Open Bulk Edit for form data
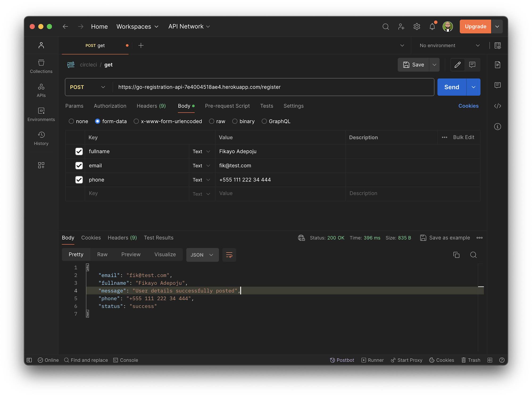 coord(463,137)
